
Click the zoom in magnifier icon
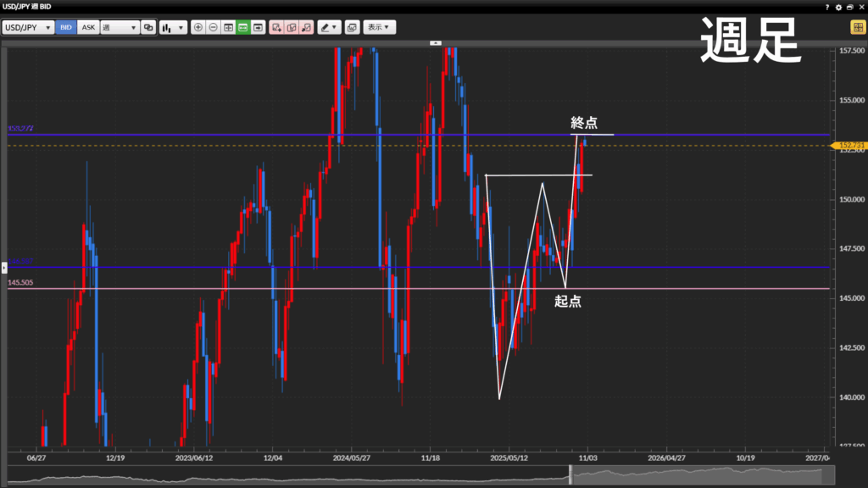pyautogui.click(x=198, y=27)
